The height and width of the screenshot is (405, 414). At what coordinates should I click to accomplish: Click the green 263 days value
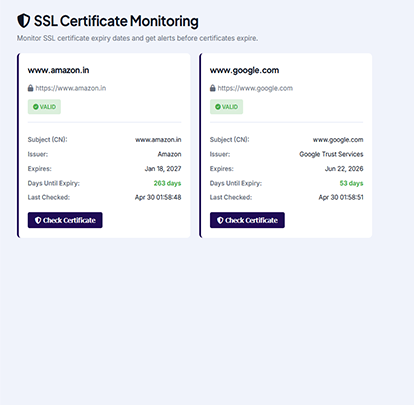click(x=167, y=183)
